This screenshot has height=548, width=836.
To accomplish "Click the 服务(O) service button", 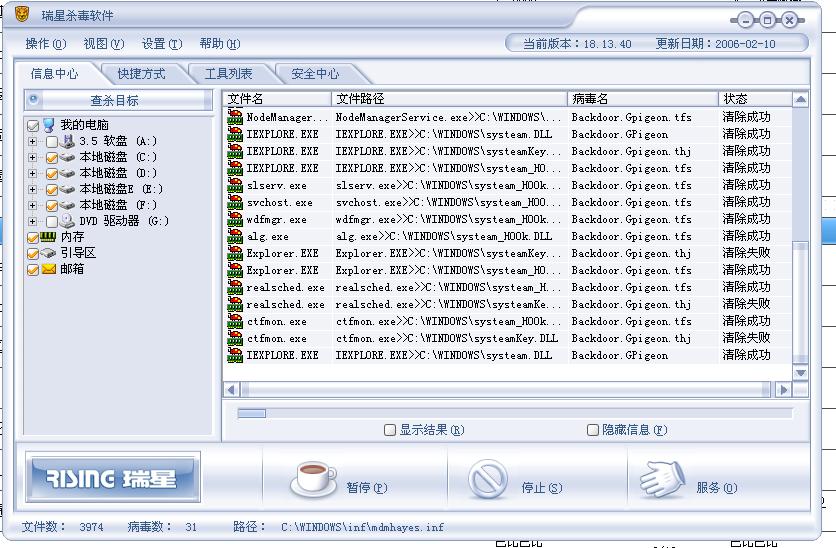I will [x=718, y=480].
